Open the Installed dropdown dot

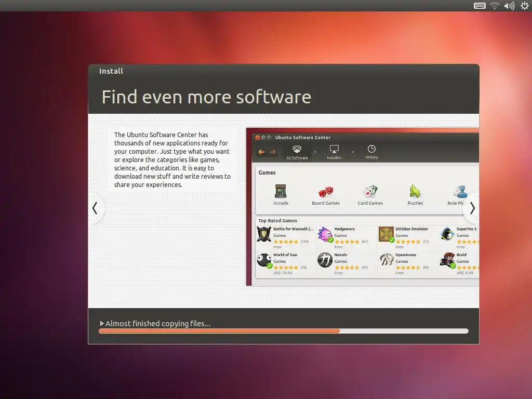point(353,152)
